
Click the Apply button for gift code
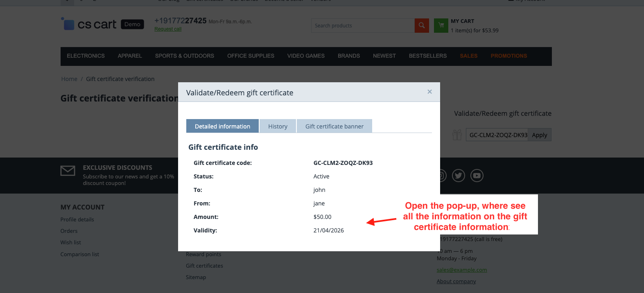540,135
